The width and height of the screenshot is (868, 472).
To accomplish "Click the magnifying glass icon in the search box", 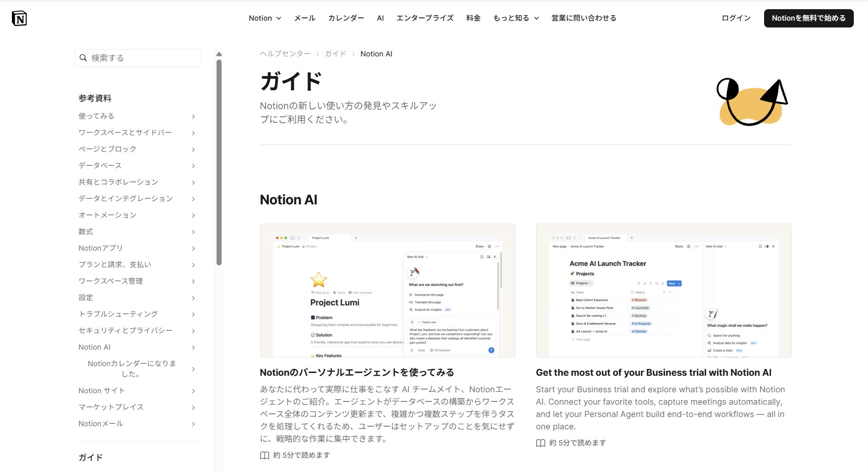I will click(x=83, y=58).
